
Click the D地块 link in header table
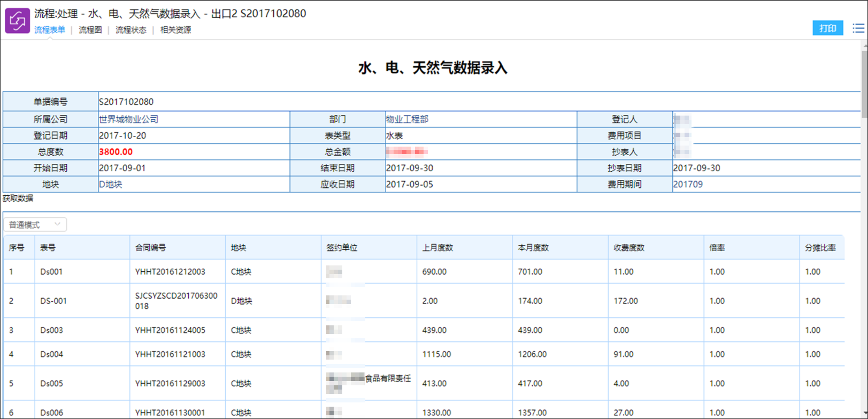[x=111, y=184]
